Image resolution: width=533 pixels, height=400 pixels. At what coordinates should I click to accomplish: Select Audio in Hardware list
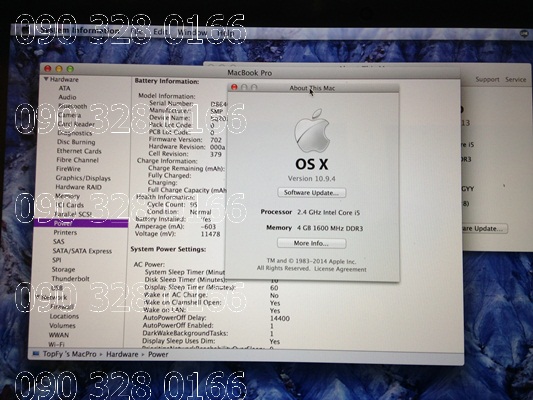(x=67, y=97)
